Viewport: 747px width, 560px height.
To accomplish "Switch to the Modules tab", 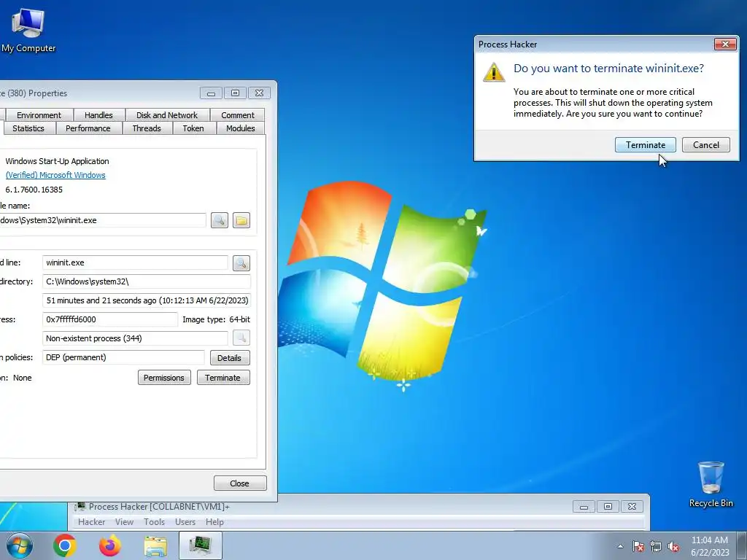I will pyautogui.click(x=241, y=128).
